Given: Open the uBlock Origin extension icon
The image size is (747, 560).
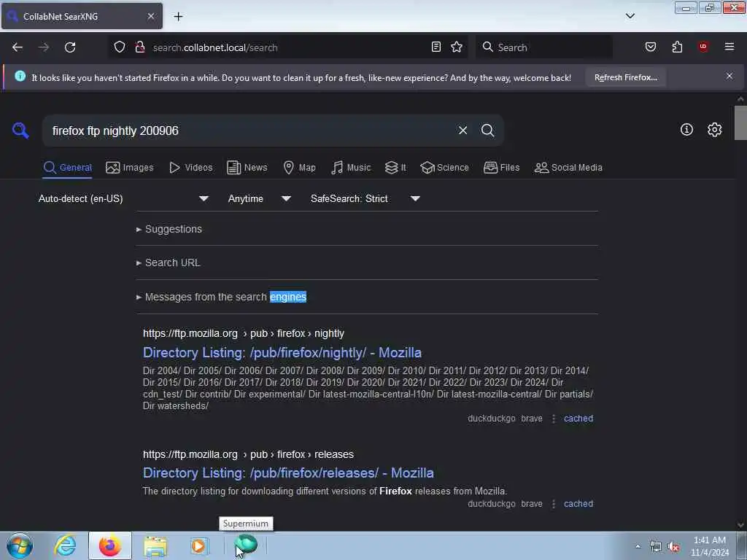Looking at the screenshot, I should [x=703, y=47].
